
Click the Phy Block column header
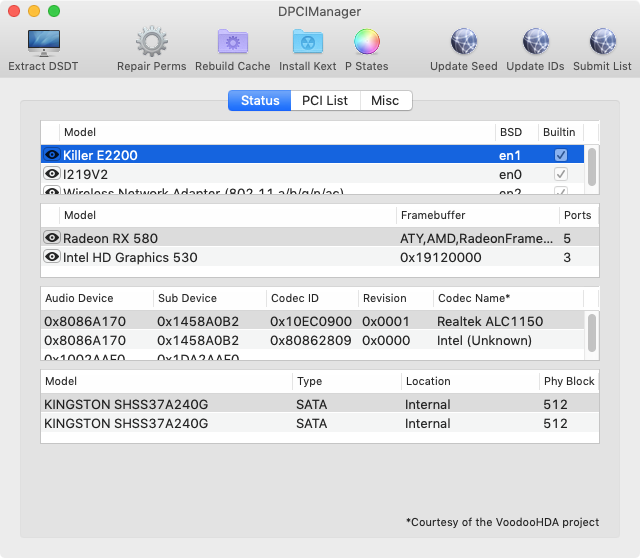pyautogui.click(x=569, y=381)
